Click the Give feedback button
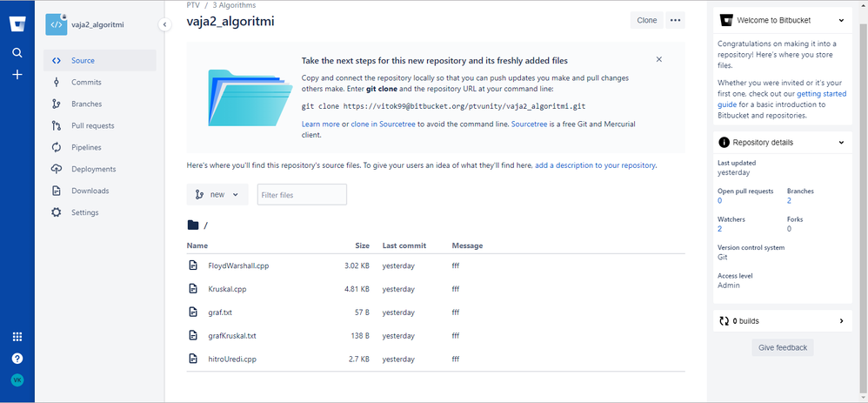This screenshot has width=868, height=403. 783,347
